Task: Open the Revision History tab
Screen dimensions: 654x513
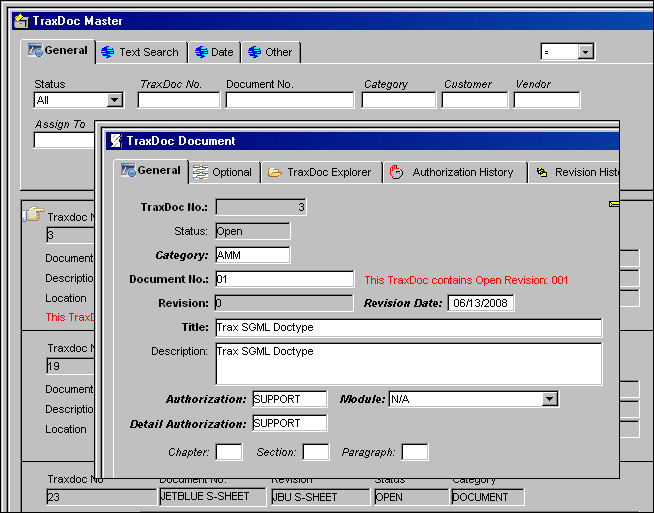Action: (x=574, y=172)
